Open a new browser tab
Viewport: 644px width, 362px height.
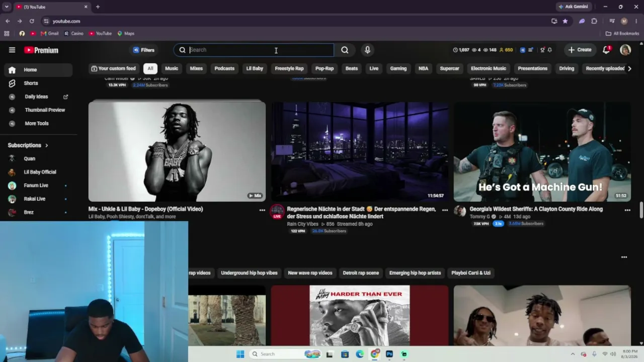point(98,7)
